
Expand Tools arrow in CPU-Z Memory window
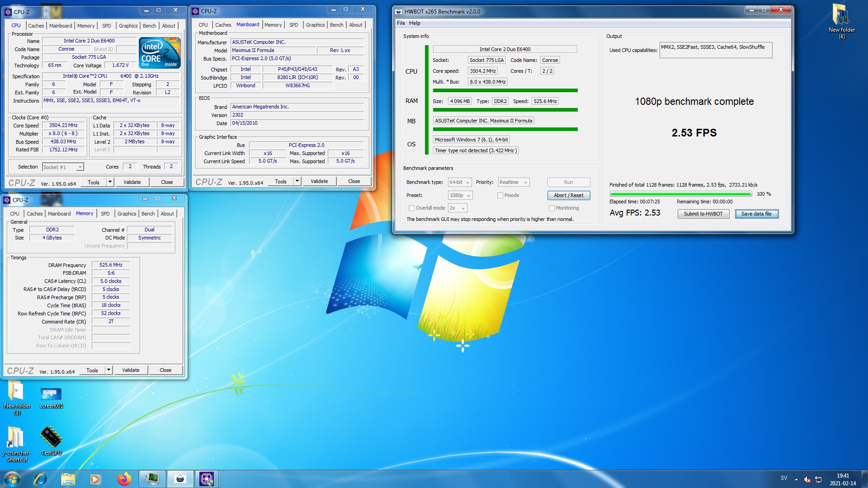[x=108, y=370]
